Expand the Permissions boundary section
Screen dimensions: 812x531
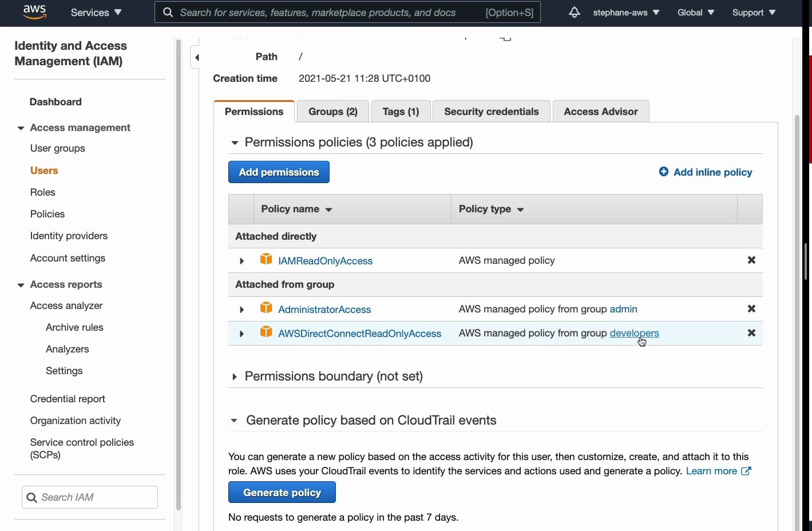235,377
